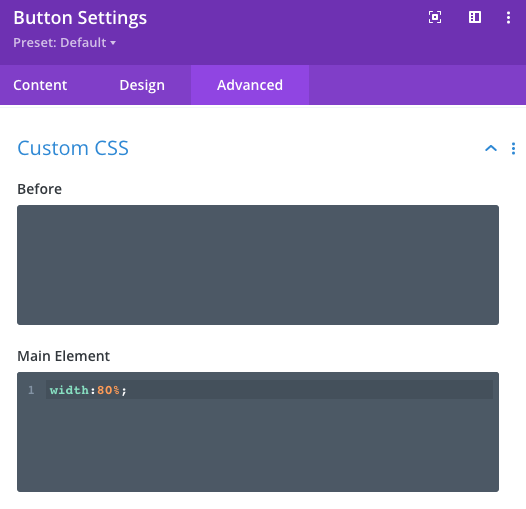Click empty area below code line in Main Element
Viewport: 526px width, 509px height.
(258, 445)
